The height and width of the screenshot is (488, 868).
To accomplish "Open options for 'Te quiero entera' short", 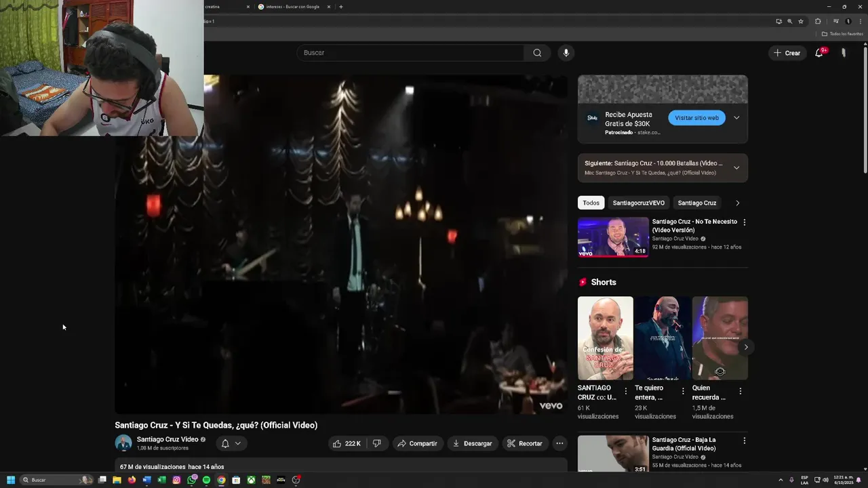I will pyautogui.click(x=683, y=391).
